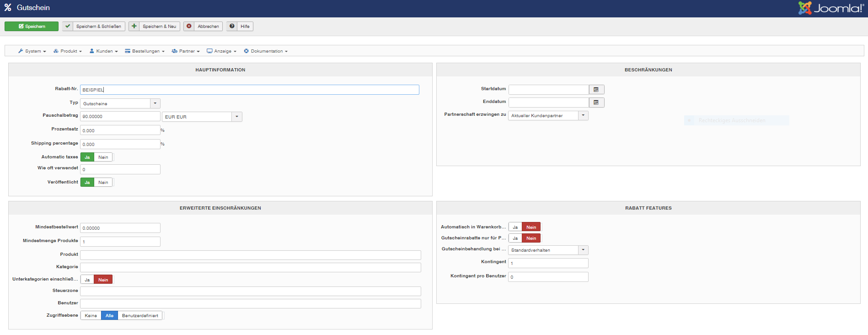Viewport: 868px width, 335px height.
Task: Open the Enddatum calendar picker icon
Action: (x=596, y=103)
